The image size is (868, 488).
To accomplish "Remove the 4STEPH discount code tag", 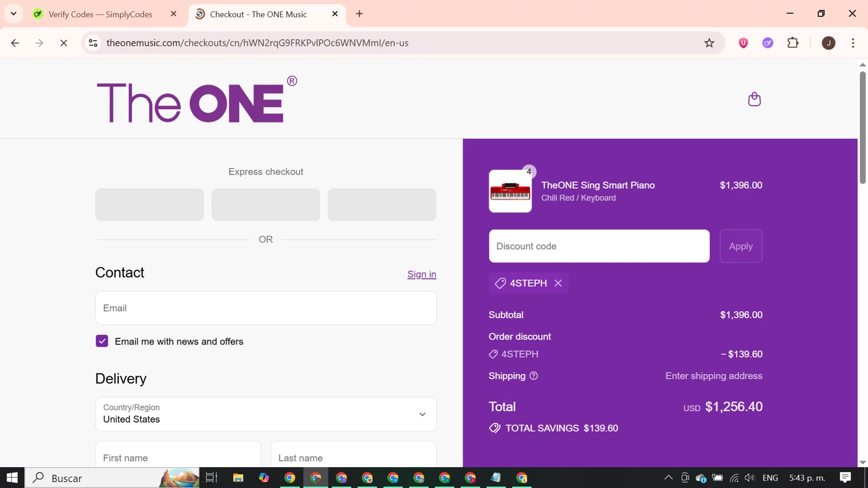I will 558,283.
